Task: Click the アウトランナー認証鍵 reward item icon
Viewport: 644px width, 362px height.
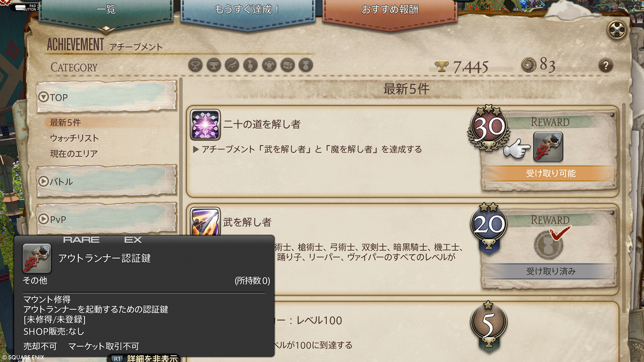Action: point(548,146)
